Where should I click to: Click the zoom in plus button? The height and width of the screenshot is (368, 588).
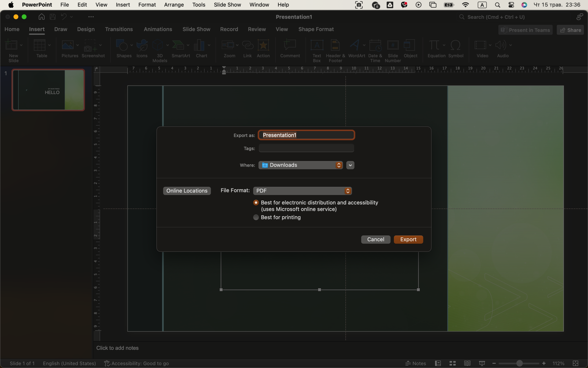[x=544, y=363]
